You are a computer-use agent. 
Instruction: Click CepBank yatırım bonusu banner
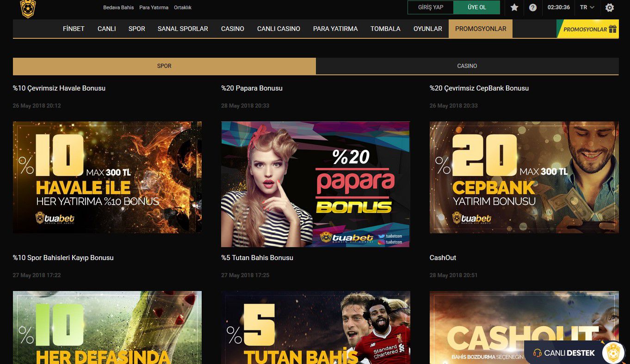click(524, 177)
